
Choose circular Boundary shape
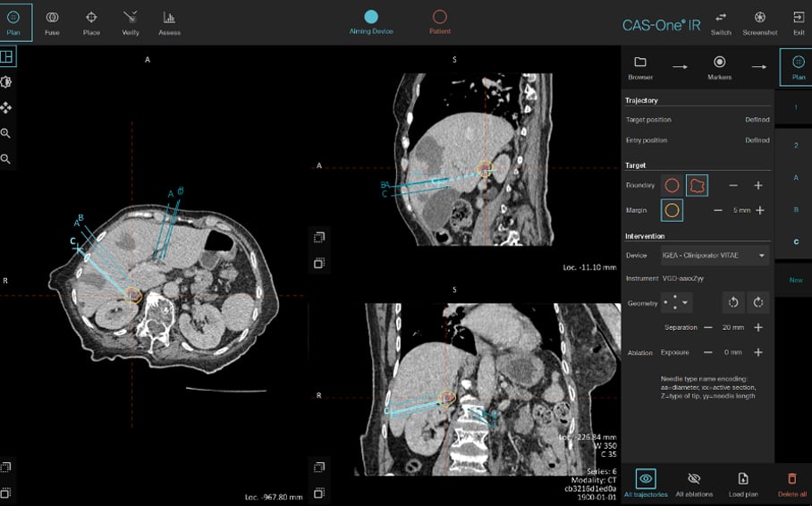point(672,185)
